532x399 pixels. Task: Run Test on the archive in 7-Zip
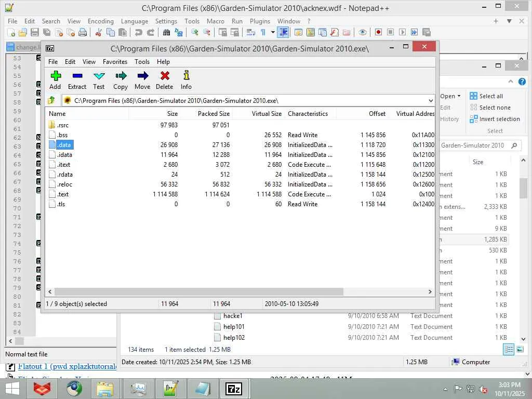(x=99, y=80)
